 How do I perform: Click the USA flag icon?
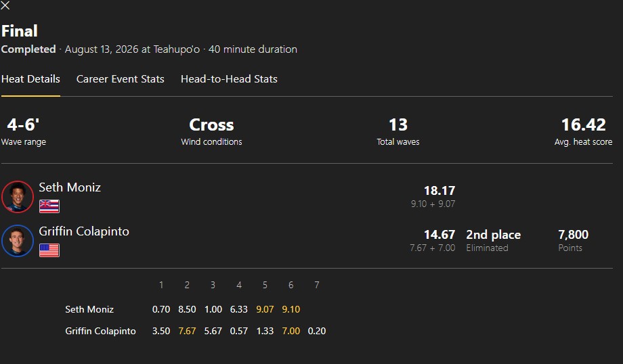(x=49, y=250)
